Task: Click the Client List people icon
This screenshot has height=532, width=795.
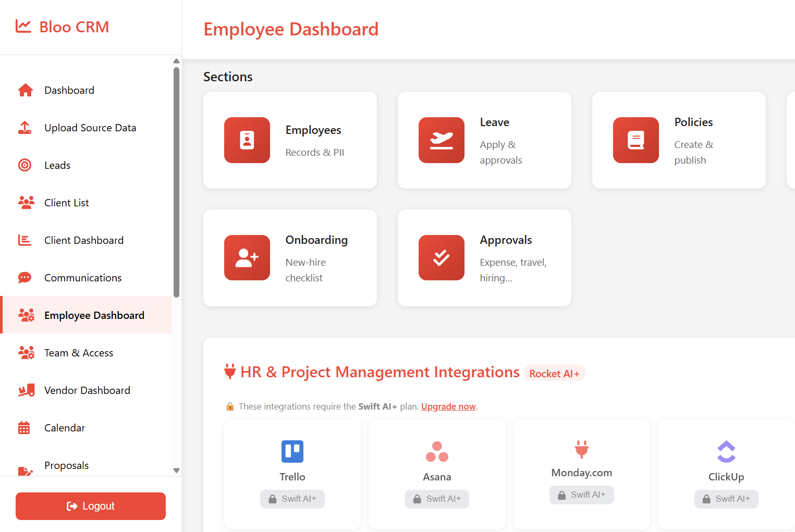Action: pos(26,203)
